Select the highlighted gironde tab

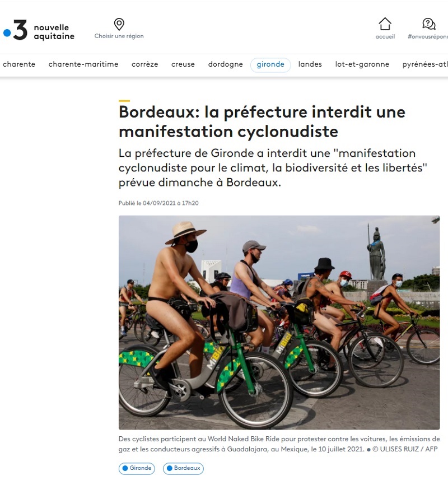coord(270,64)
